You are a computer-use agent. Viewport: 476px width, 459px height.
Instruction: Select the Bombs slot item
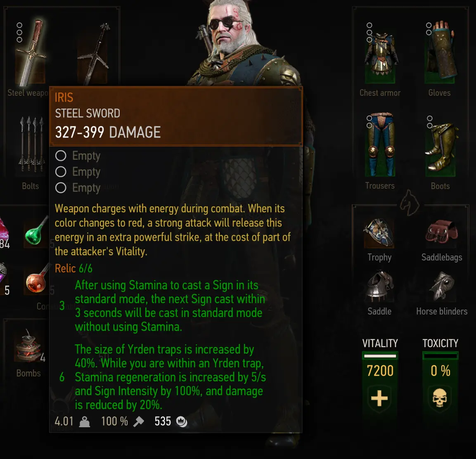point(29,346)
